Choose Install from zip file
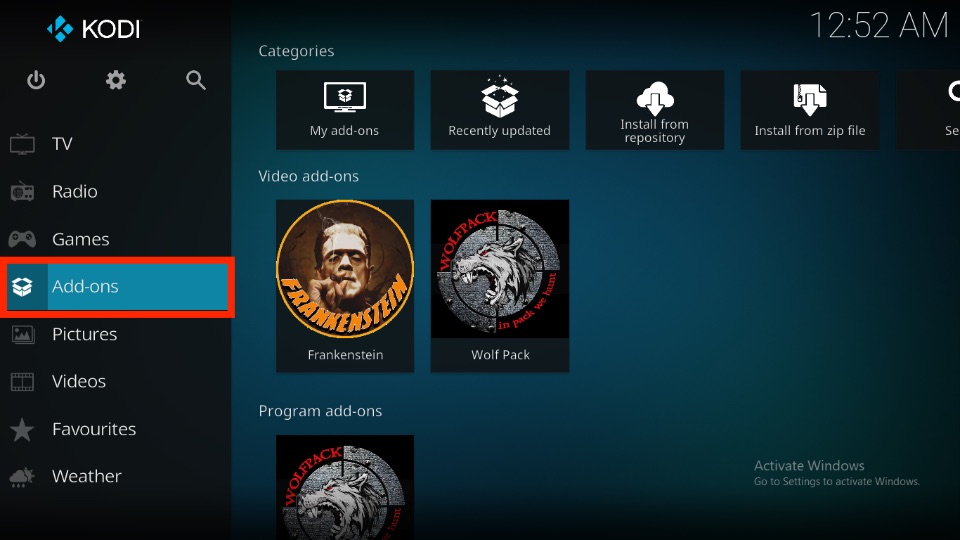Screen dimensions: 960x540 click(x=809, y=110)
